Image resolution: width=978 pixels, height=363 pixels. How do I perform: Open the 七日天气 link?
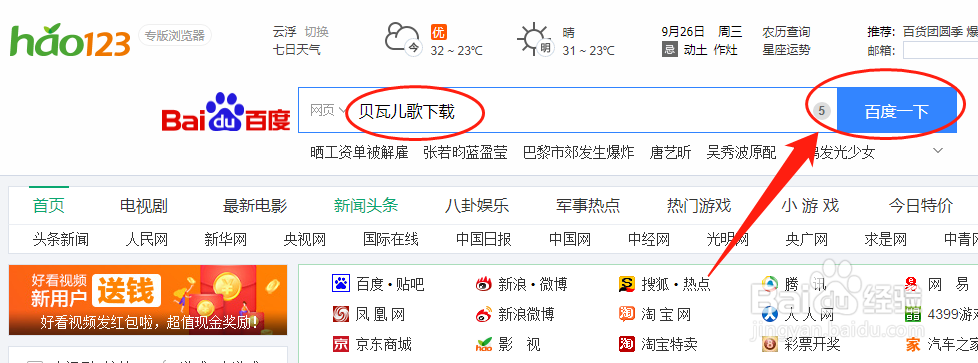[x=297, y=50]
